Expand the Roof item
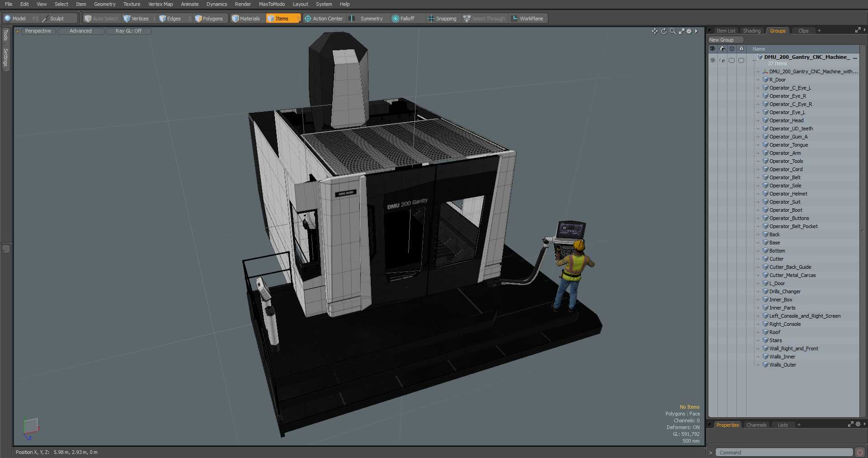The height and width of the screenshot is (458, 868). click(758, 333)
